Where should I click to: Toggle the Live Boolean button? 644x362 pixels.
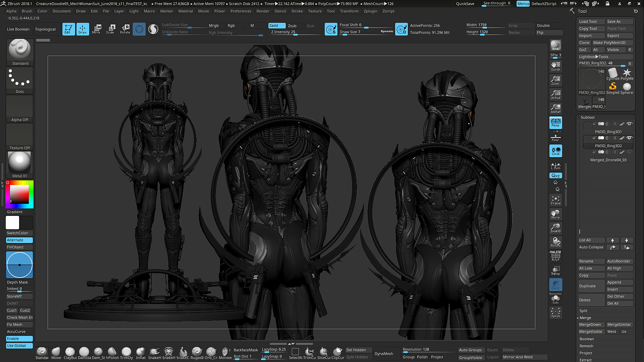tap(18, 29)
